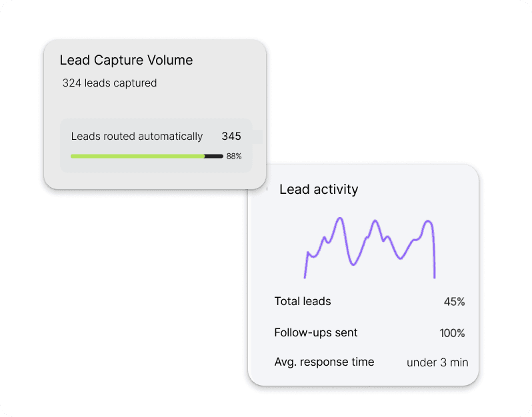Click the under 3 min value
This screenshot has height=417, width=532.
pyautogui.click(x=437, y=363)
